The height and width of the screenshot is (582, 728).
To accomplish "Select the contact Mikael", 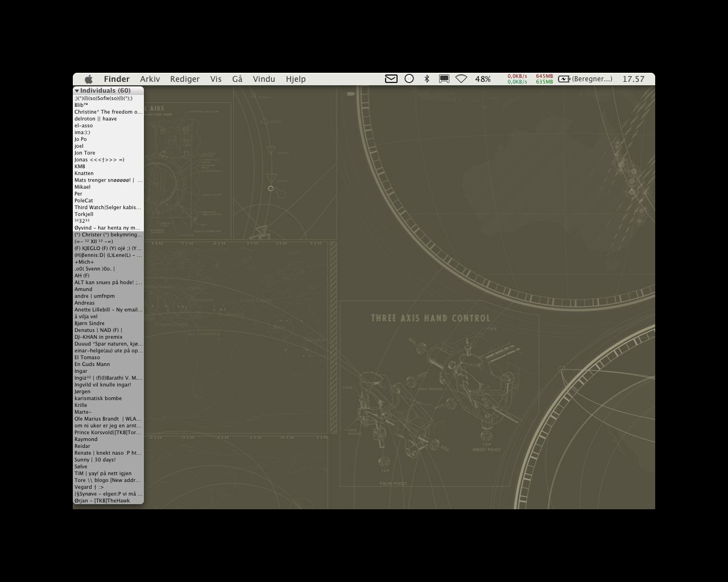I will 108,187.
